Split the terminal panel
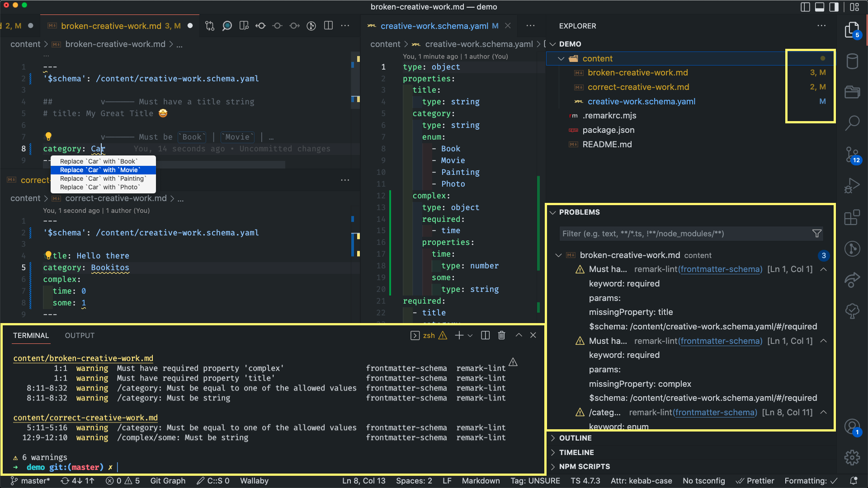Viewport: 868px width, 488px height. coord(486,335)
